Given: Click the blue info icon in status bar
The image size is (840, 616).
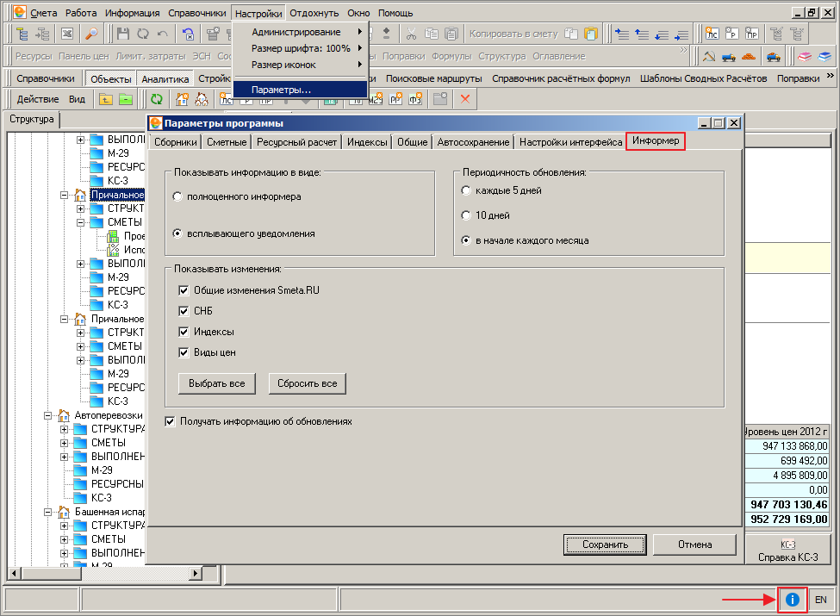Looking at the screenshot, I should coord(793,600).
